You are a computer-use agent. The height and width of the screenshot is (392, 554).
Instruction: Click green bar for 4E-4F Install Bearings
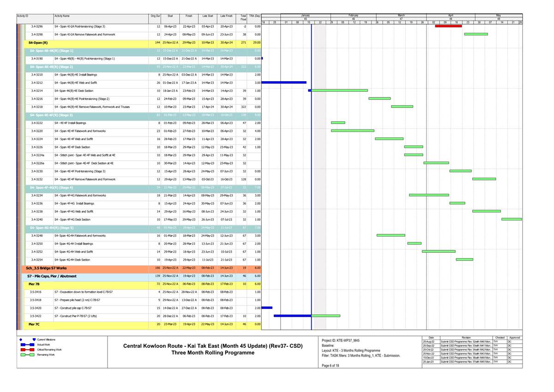pos(337,123)
